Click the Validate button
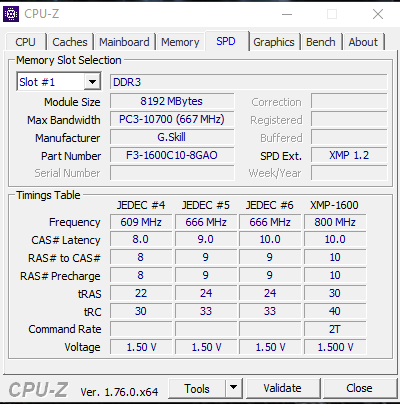 tap(282, 388)
